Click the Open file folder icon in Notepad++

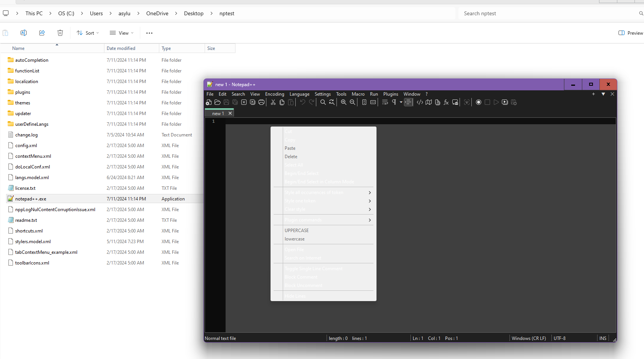coord(218,102)
